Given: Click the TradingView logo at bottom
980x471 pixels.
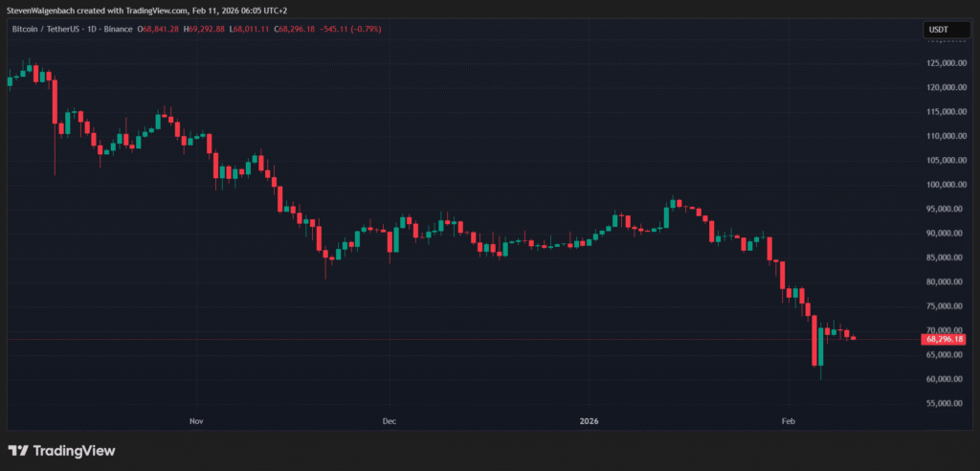Looking at the screenshot, I should tap(61, 450).
